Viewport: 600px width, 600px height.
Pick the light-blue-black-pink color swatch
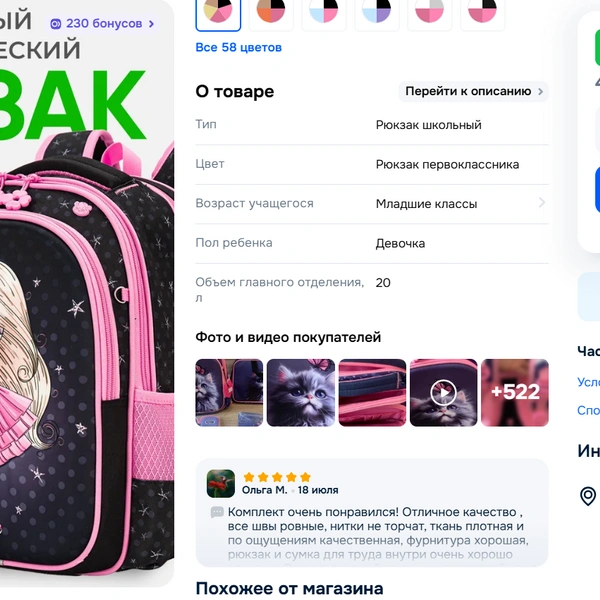pos(324,13)
